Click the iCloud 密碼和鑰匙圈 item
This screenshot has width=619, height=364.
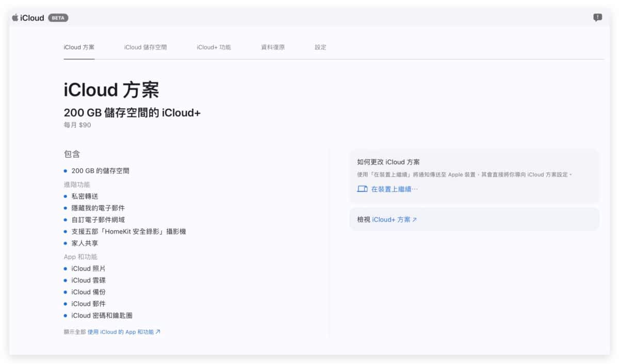pyautogui.click(x=102, y=316)
